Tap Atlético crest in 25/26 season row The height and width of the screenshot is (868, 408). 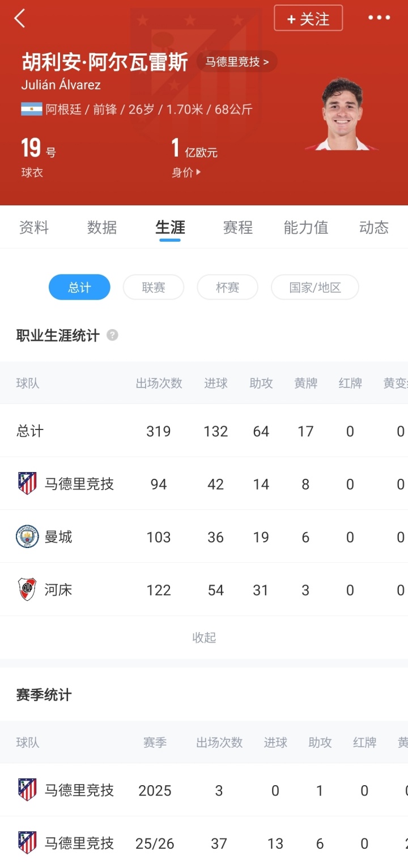27,843
